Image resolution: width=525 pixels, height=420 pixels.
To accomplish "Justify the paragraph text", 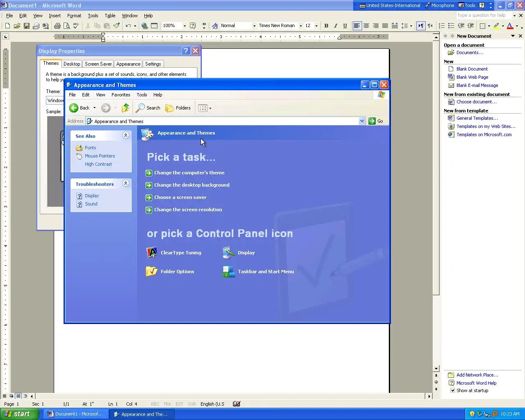I will 385,26.
